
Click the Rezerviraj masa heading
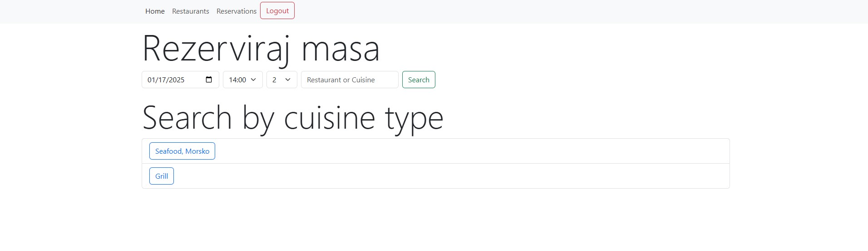261,48
